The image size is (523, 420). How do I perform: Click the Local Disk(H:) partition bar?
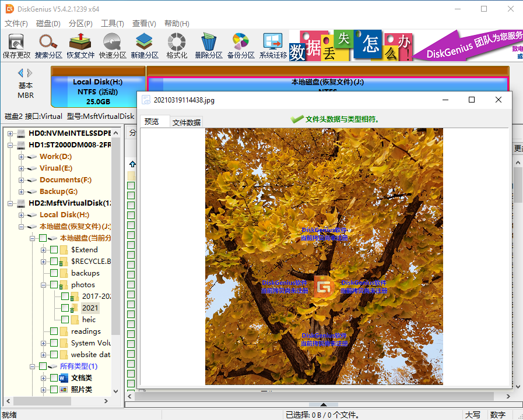point(97,91)
